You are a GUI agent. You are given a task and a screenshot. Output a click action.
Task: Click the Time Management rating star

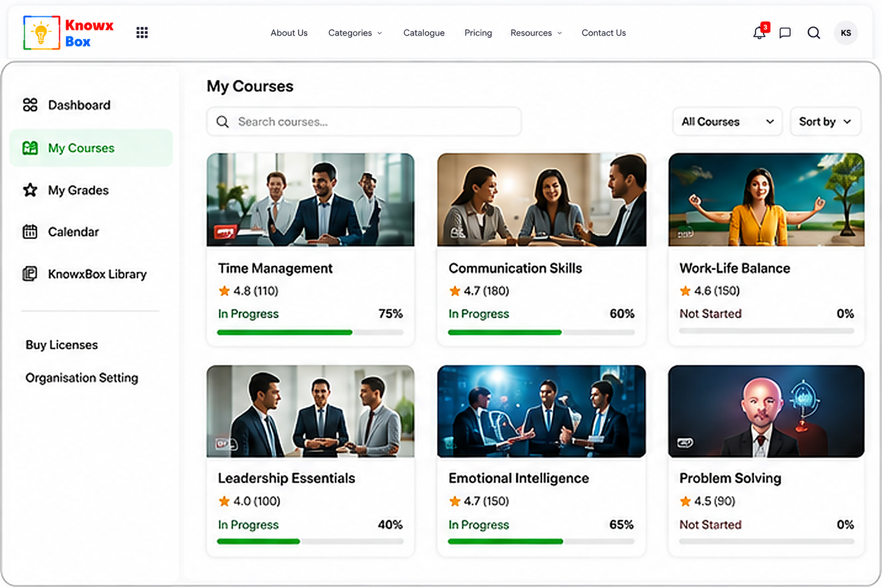coord(224,291)
